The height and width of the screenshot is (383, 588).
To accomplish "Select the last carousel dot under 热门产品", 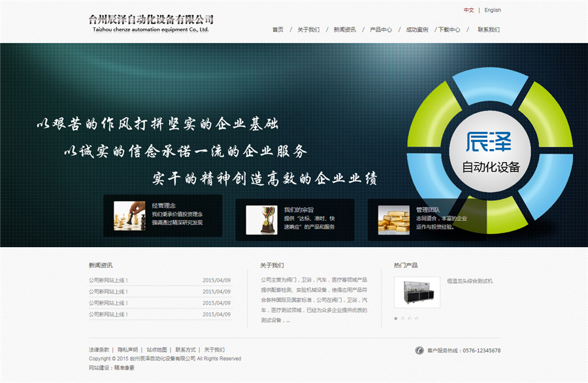I will click(417, 318).
